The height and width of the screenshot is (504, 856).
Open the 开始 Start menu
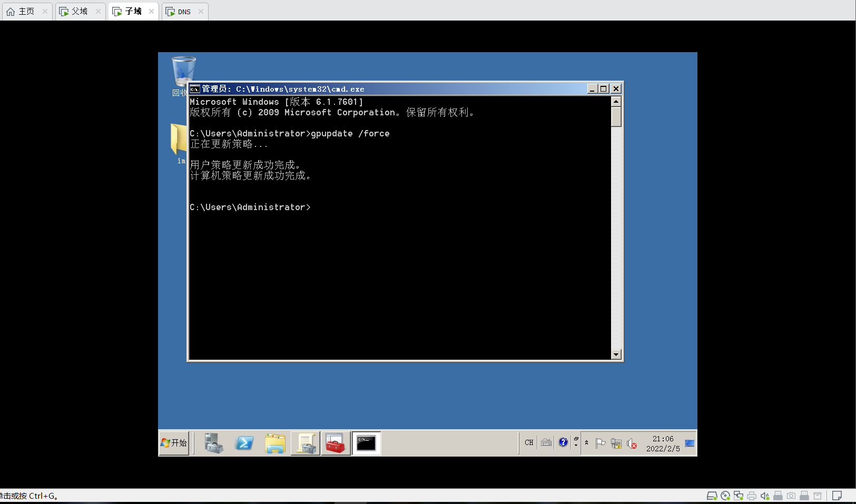(x=174, y=443)
